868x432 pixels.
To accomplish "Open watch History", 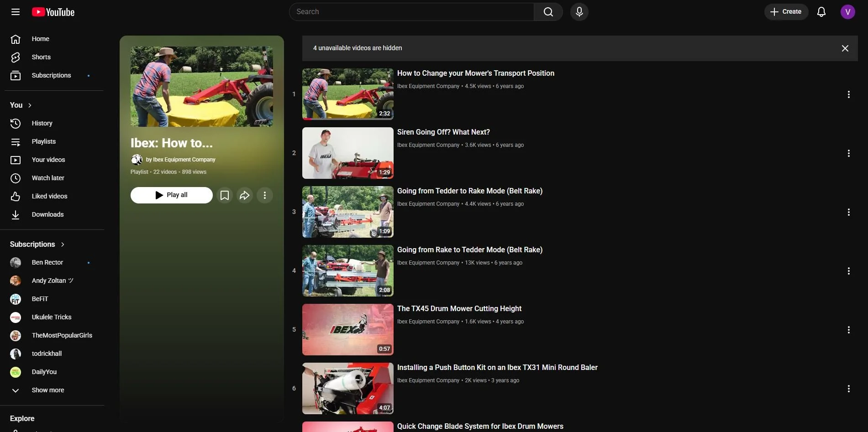I will click(x=52, y=123).
